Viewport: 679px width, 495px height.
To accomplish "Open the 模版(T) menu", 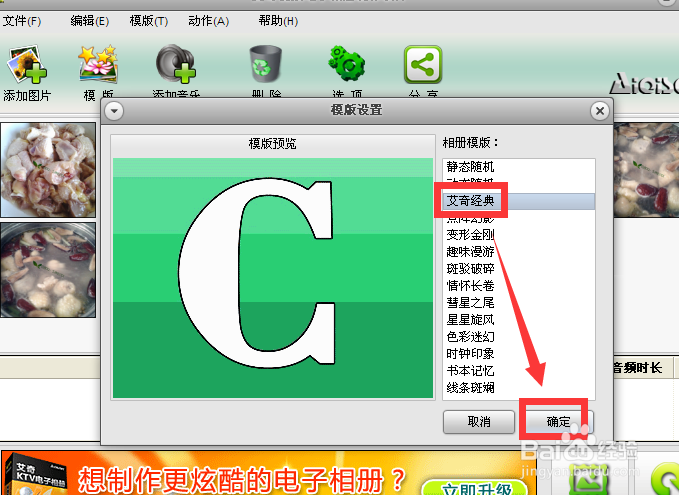I will [149, 21].
